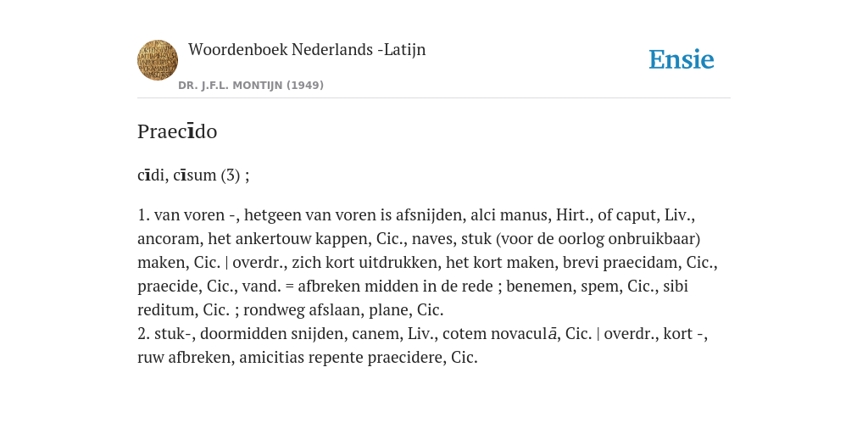Click the line "cīdi, cīsum (3) ;"
This screenshot has height=434, width=868.
[193, 175]
